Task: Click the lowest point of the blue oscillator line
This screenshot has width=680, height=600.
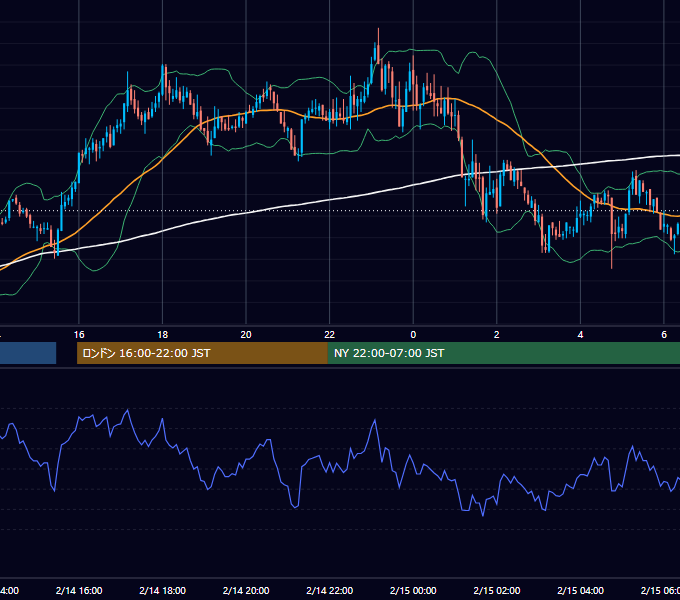Action: [x=483, y=515]
